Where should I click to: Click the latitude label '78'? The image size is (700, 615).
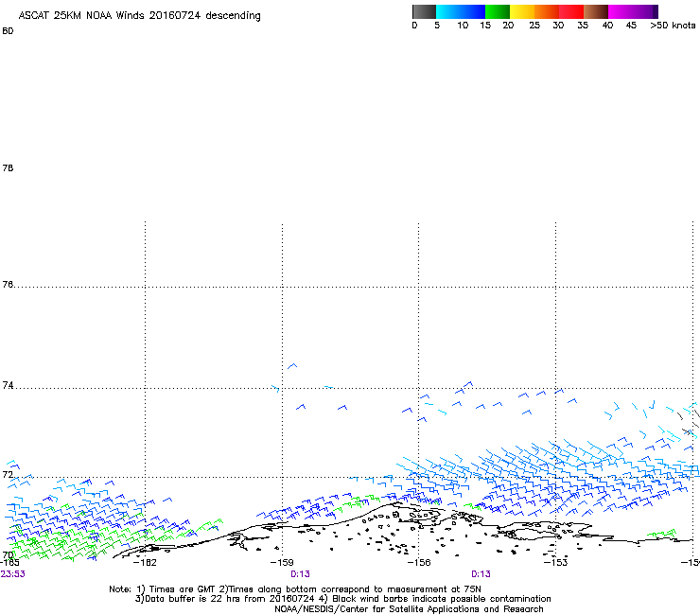click(8, 167)
